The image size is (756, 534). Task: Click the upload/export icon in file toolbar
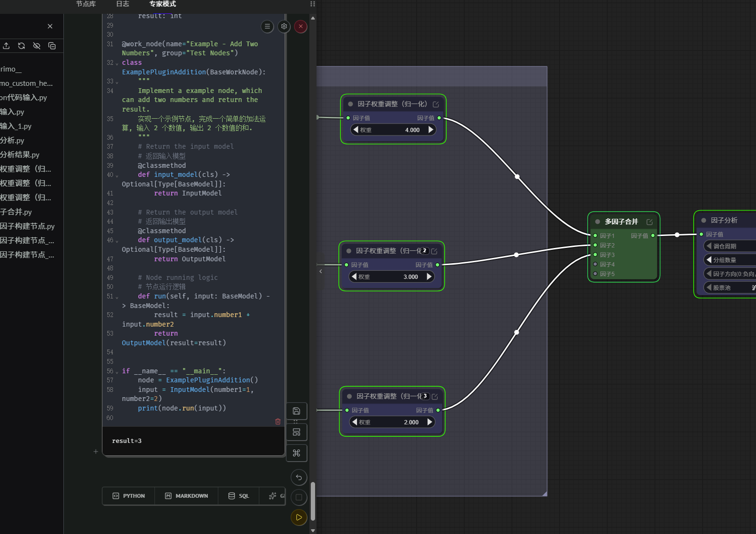(6, 46)
